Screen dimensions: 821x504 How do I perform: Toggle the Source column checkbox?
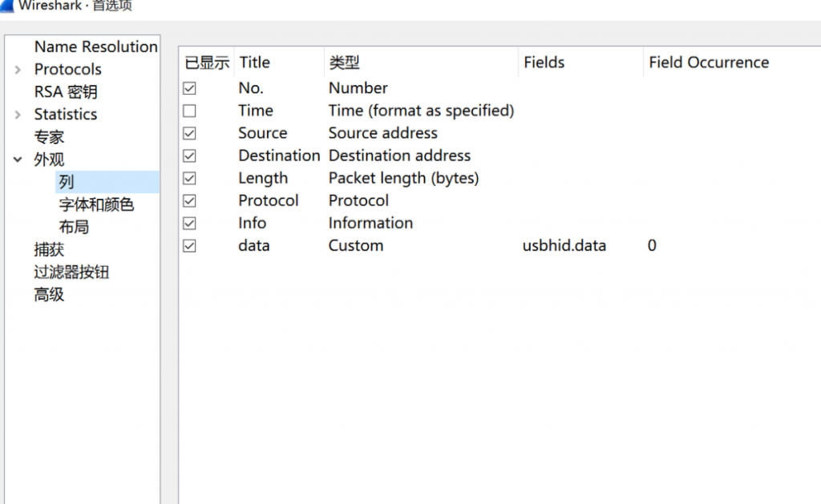[189, 134]
